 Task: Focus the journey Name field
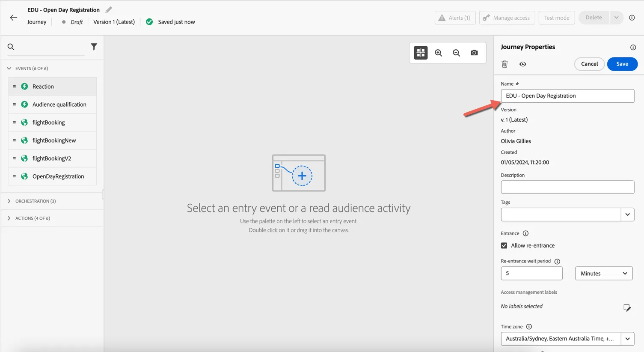click(x=567, y=96)
